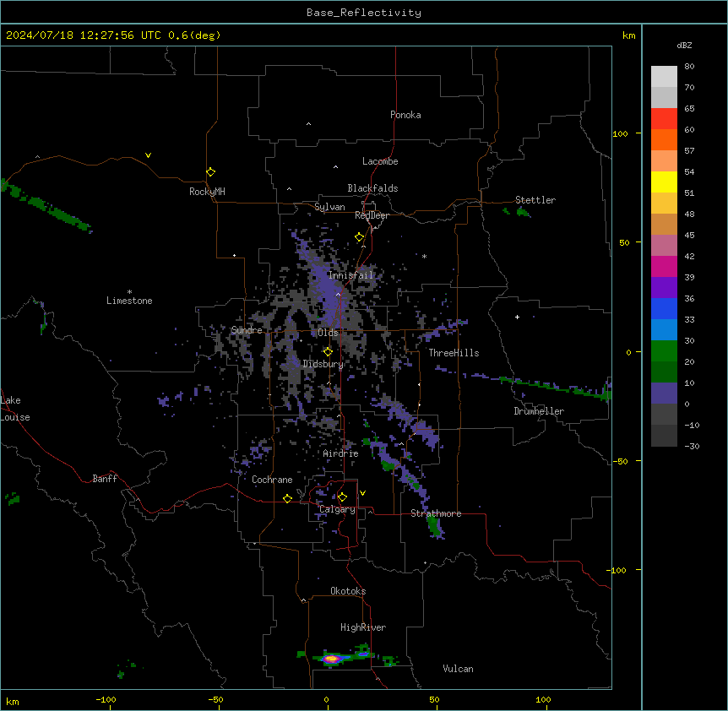This screenshot has height=711, width=728.
Task: Select the RedDeer label
Action: pos(372,215)
